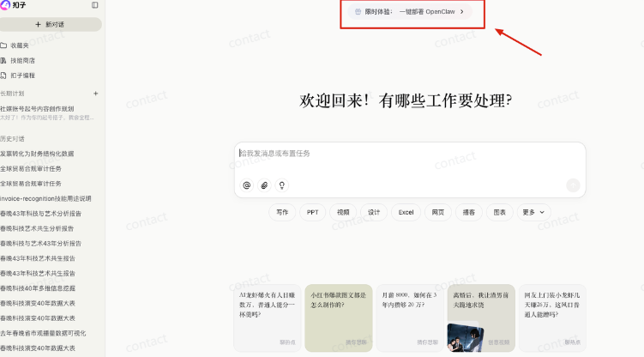Open 扣子编程 from the sidebar
644x357 pixels.
[22, 76]
